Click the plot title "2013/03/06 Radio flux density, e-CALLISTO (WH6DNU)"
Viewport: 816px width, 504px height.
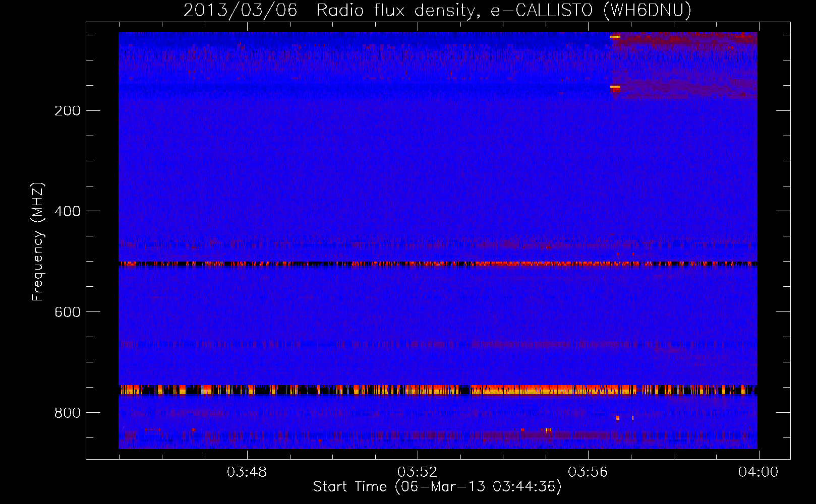[x=437, y=10]
